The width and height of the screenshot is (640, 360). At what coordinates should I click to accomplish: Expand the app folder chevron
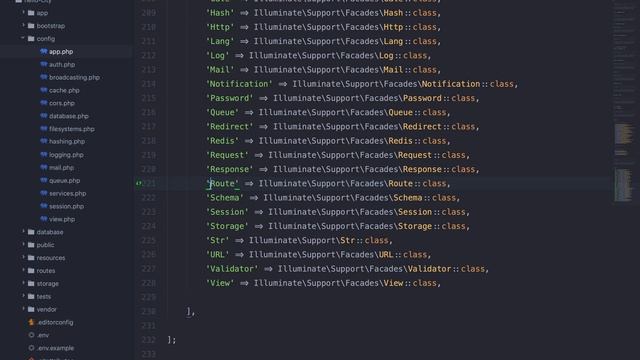[x=23, y=13]
